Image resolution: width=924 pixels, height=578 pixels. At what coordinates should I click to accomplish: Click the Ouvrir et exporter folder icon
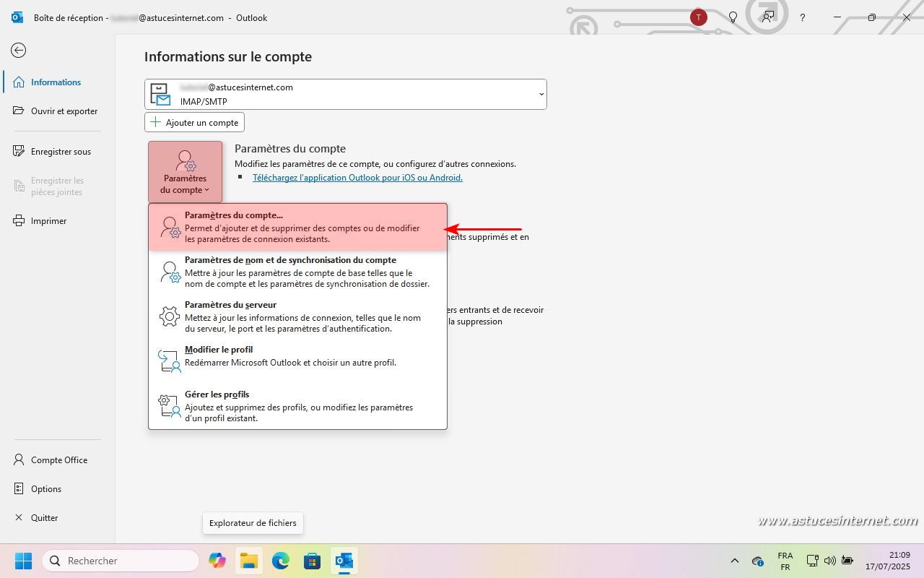[19, 111]
